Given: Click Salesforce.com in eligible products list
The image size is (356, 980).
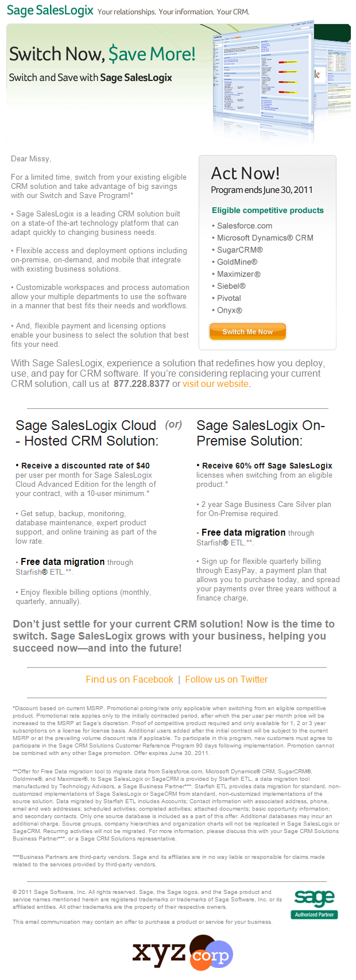Looking at the screenshot, I should 245,226.
